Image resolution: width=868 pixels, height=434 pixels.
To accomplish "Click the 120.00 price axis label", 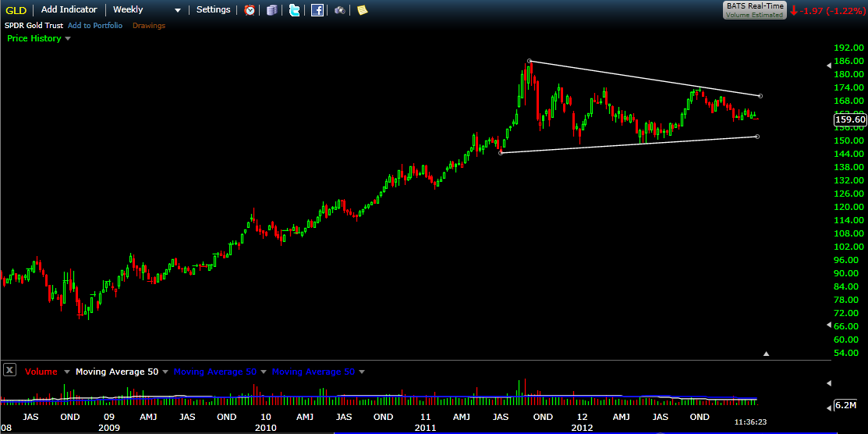I will [849, 207].
